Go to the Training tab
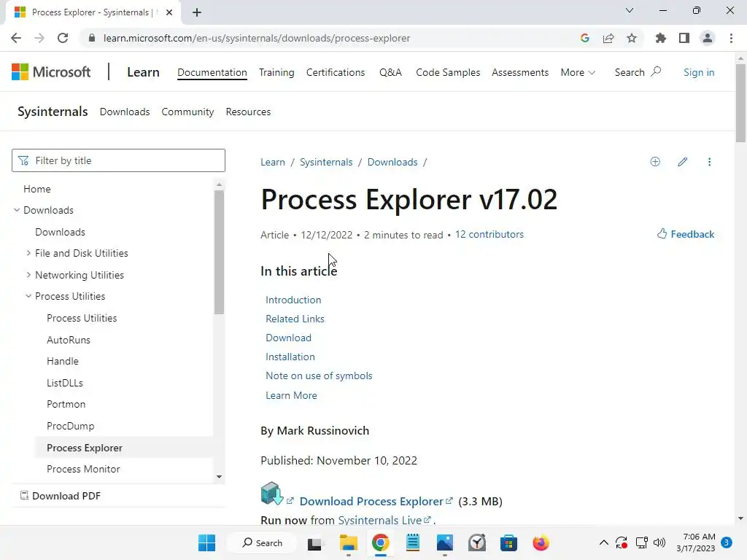The image size is (747, 560). click(276, 72)
